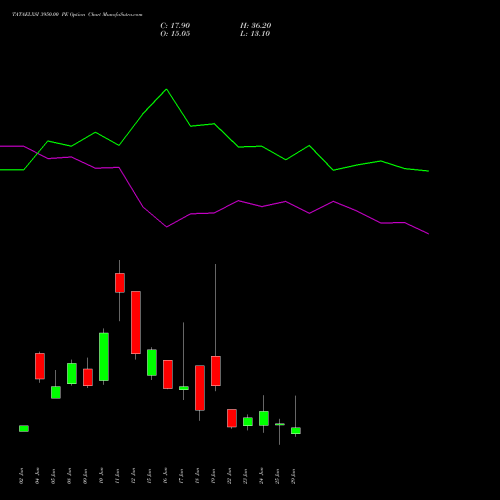The image size is (500, 500).
Task: Click the date label starting with 11
Action: click(117, 476)
